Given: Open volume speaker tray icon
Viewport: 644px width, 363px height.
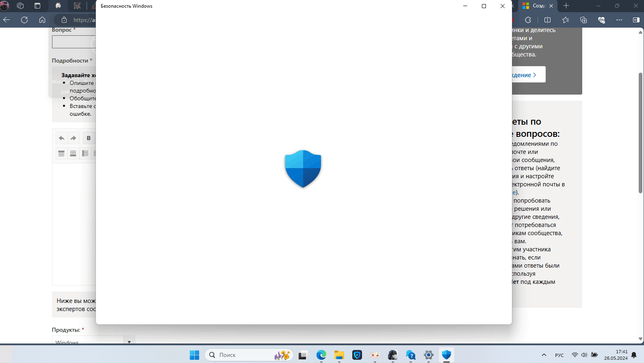Looking at the screenshot, I should [584, 355].
